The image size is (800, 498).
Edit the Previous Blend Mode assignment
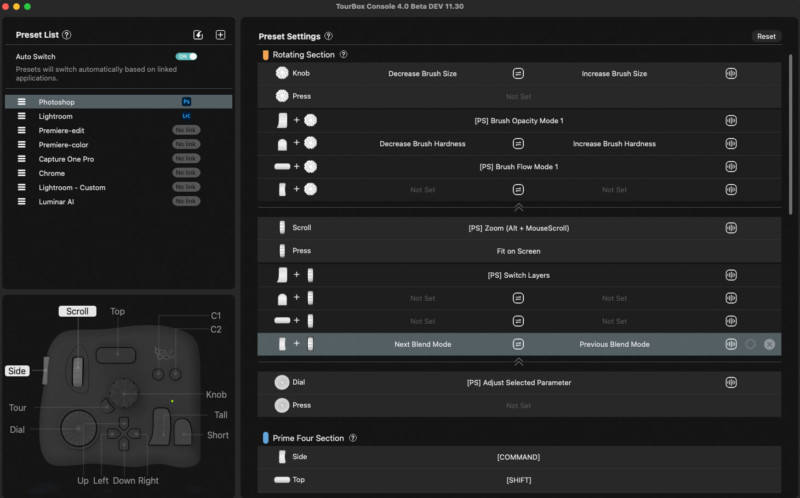point(614,344)
